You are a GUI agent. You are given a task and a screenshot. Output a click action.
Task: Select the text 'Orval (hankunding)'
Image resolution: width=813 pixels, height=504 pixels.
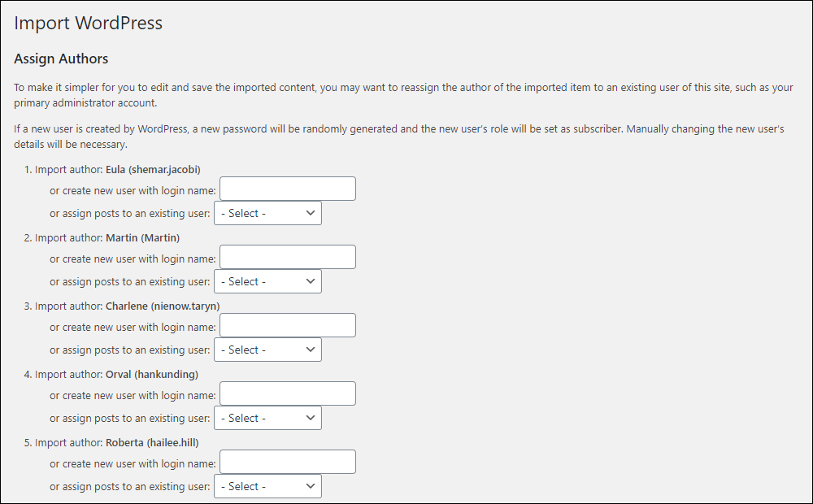152,375
